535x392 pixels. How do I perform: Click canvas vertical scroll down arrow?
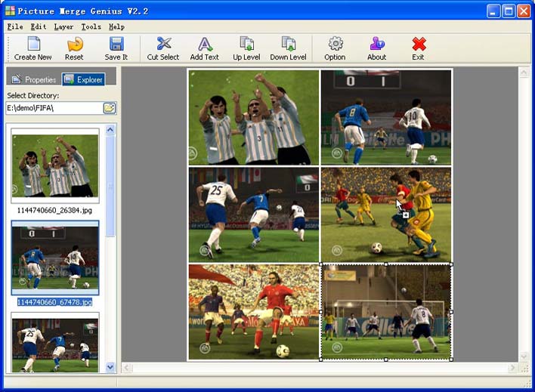[524, 357]
